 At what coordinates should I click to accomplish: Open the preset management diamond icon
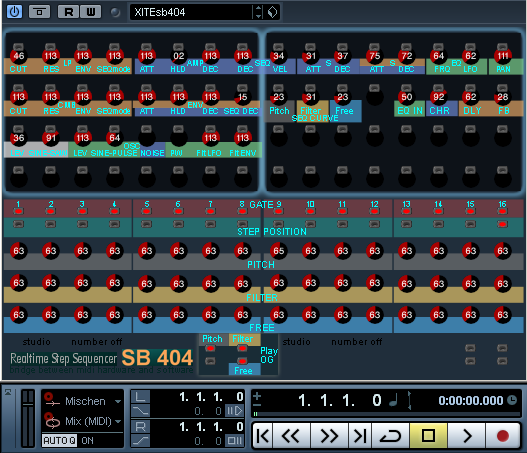272,12
